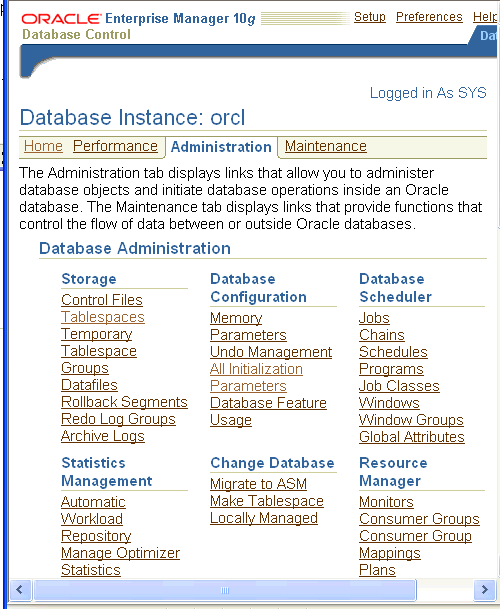Open Manage Optimizer Statistics link
The width and height of the screenshot is (500, 609).
click(120, 562)
